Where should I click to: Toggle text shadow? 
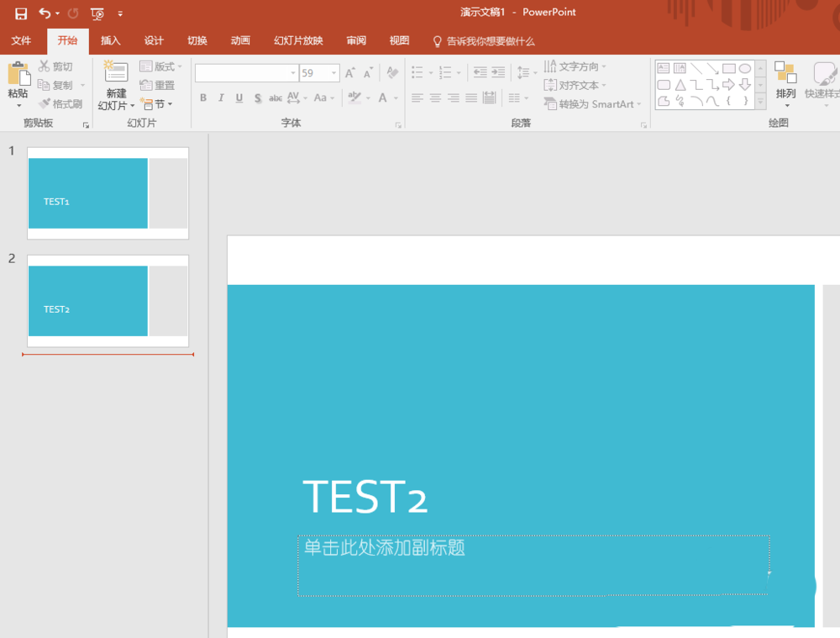pyautogui.click(x=258, y=98)
